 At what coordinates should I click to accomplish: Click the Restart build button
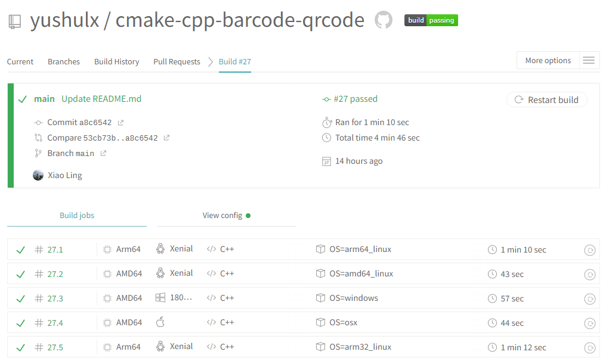click(546, 100)
